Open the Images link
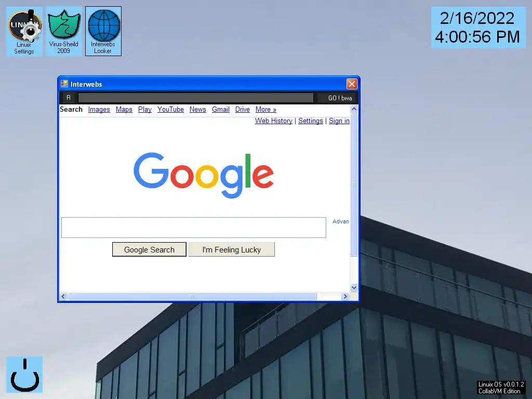532x399 pixels. coord(99,109)
